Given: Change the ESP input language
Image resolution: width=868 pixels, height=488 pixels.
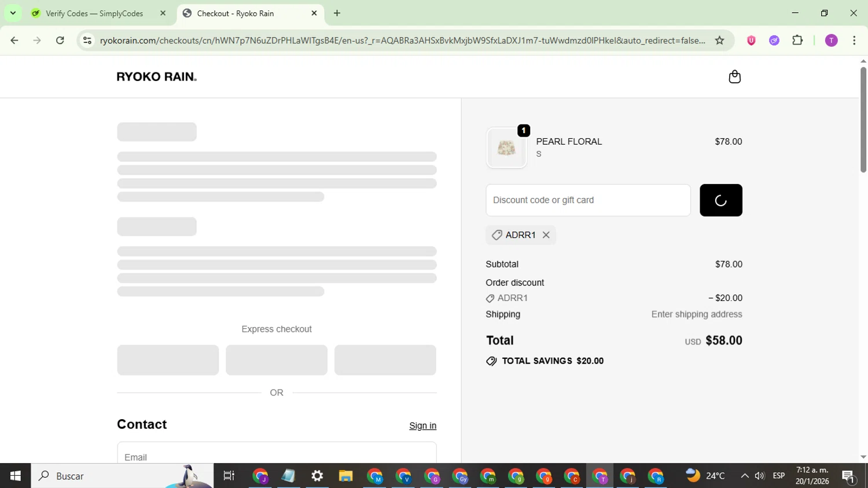Looking at the screenshot, I should click(779, 476).
